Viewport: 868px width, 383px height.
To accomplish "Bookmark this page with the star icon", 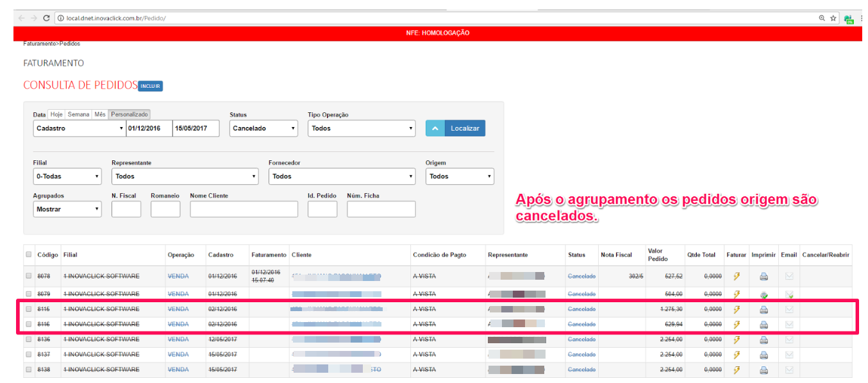I will pos(833,18).
